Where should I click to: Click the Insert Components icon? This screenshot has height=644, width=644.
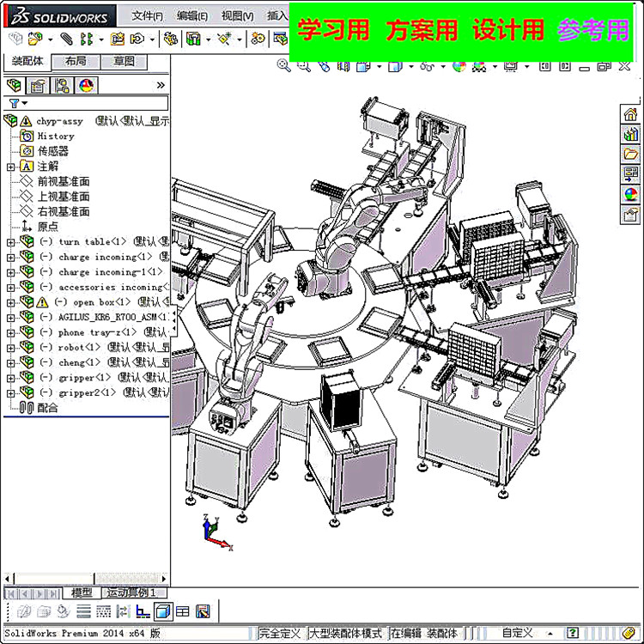[35, 39]
